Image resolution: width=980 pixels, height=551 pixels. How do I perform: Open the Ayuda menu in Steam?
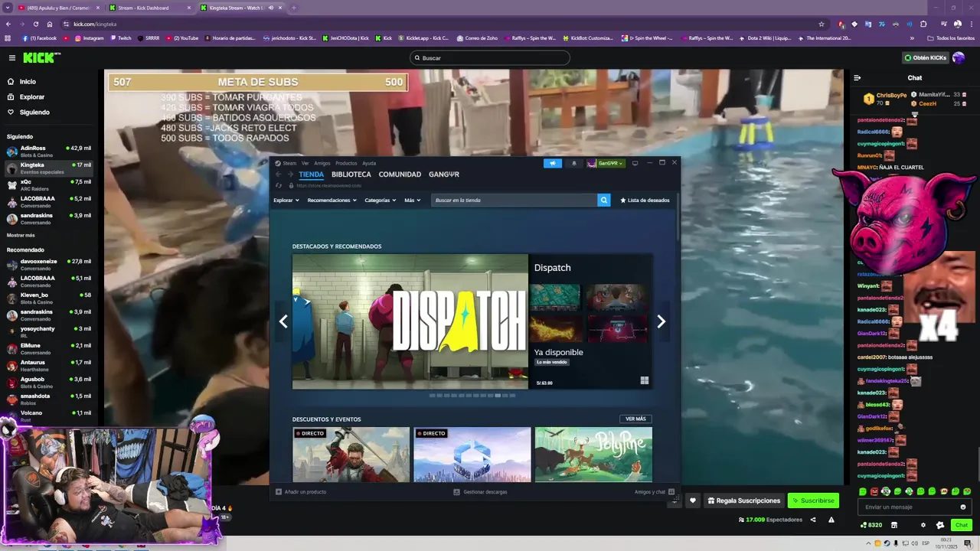pos(369,163)
